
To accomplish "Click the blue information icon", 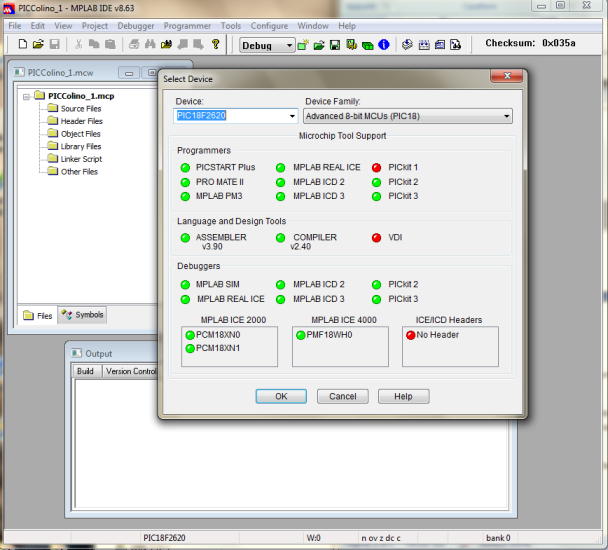I will (383, 45).
